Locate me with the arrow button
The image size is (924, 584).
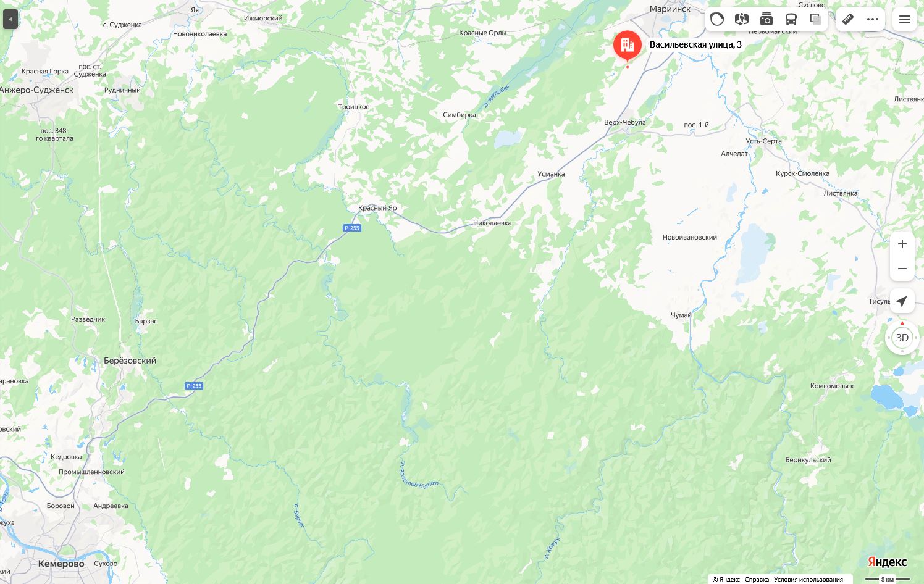point(902,301)
